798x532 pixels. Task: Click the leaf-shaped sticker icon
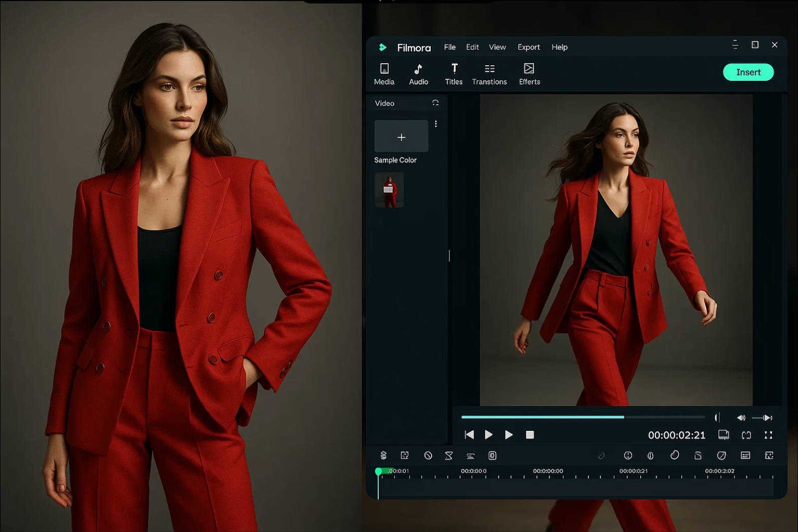721,455
